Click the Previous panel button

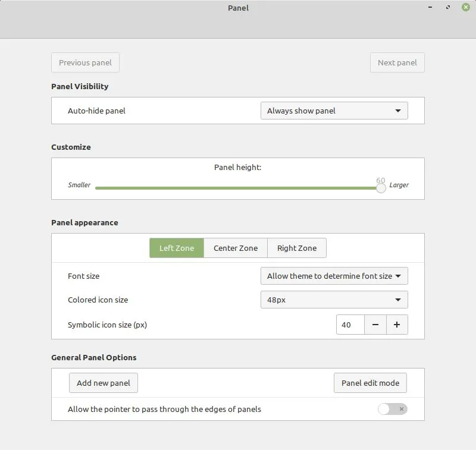[85, 62]
